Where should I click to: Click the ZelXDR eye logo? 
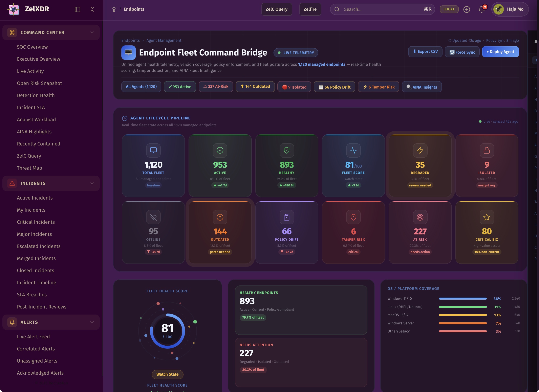pyautogui.click(x=13, y=9)
